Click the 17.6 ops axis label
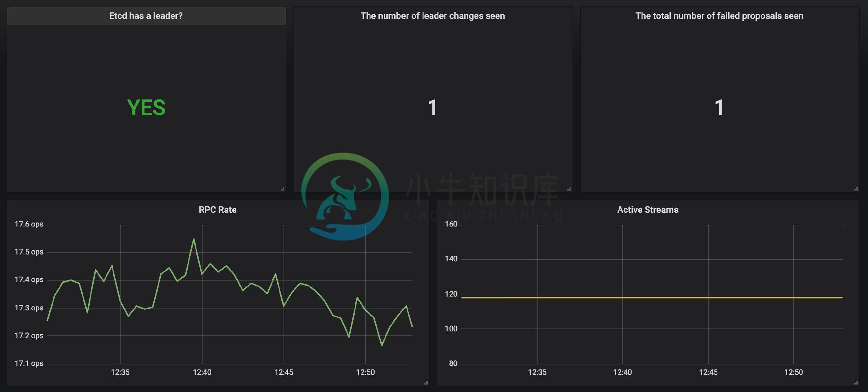 (x=29, y=224)
